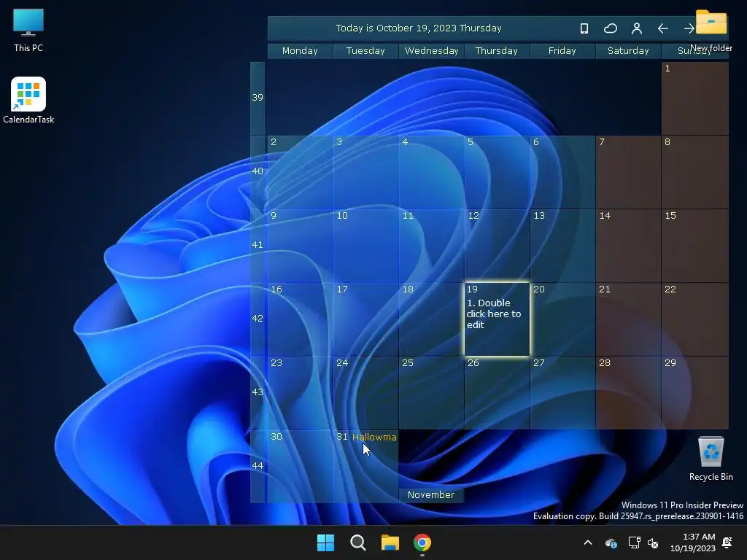Click the Saturday column header
The image size is (747, 560).
pos(628,51)
